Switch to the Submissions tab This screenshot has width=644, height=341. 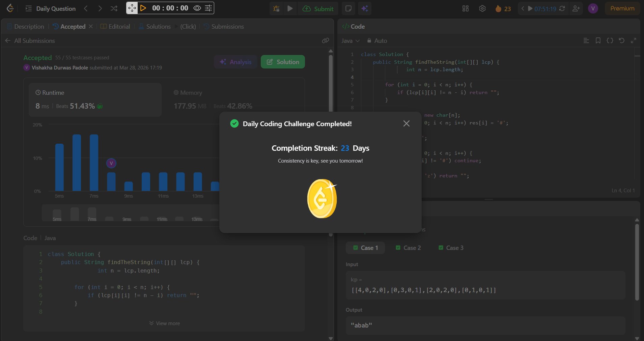pyautogui.click(x=224, y=26)
